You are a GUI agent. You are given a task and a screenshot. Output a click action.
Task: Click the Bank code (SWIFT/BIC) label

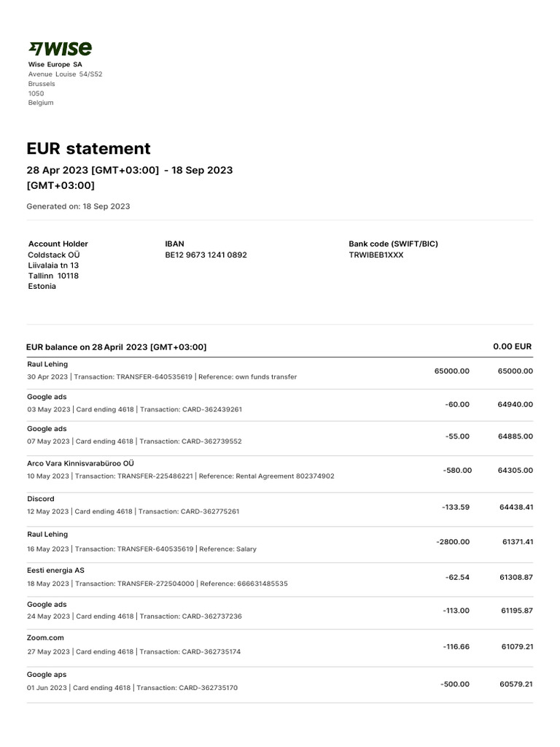(x=393, y=244)
